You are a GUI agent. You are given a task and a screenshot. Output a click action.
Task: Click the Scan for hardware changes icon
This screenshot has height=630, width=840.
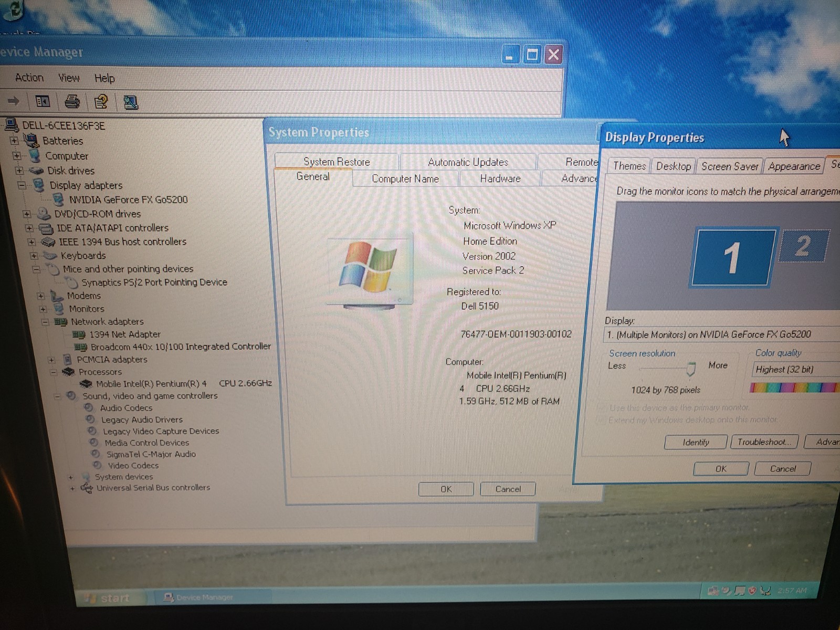(130, 102)
